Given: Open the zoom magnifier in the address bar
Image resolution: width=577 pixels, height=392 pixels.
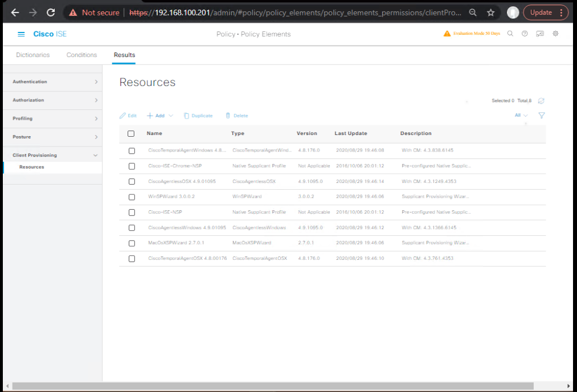Looking at the screenshot, I should [473, 13].
